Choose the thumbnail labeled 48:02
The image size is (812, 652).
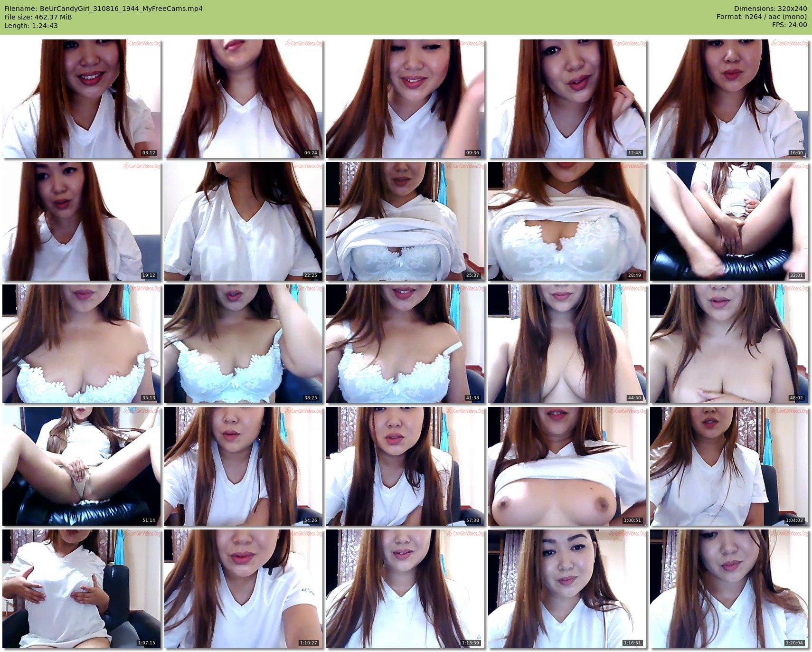[x=729, y=344]
